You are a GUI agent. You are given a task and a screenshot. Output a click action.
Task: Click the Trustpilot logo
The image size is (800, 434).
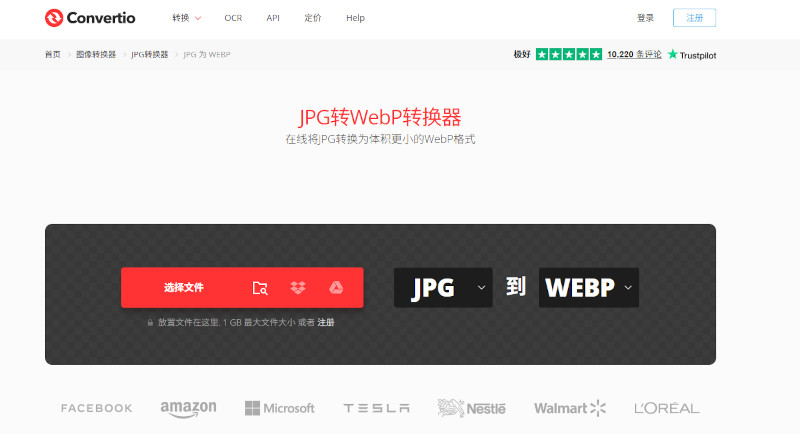click(692, 55)
